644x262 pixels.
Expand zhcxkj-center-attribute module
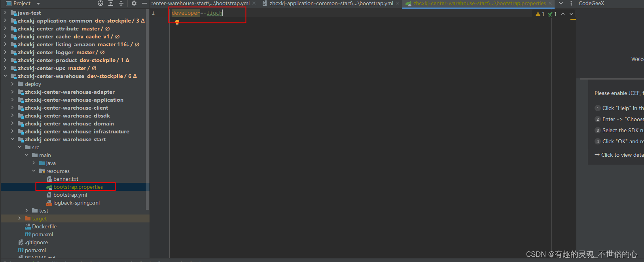[x=5, y=28]
